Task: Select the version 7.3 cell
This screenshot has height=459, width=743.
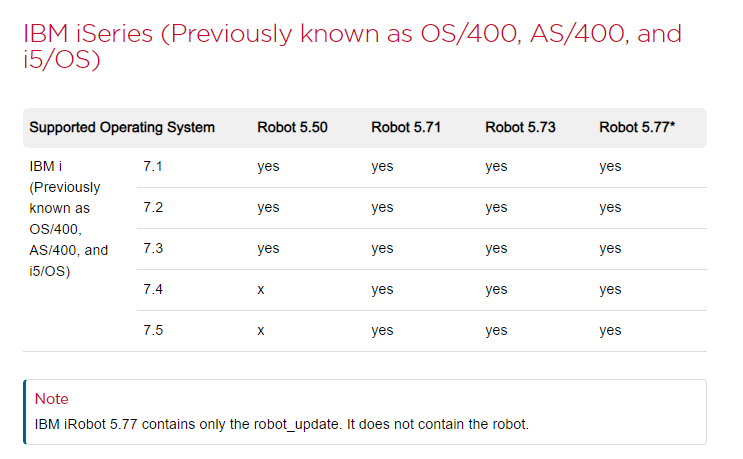Action: [x=153, y=248]
